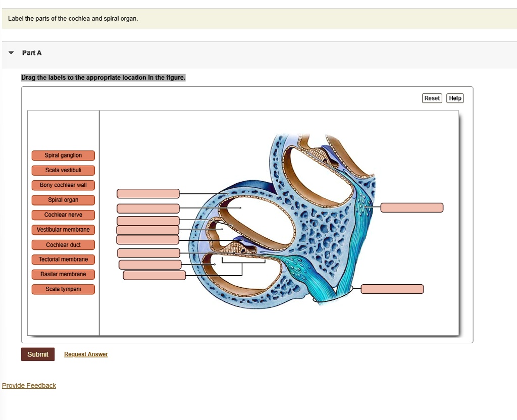Select the Scala vestibuli label chip
Image resolution: width=517 pixels, height=420 pixels.
click(x=63, y=170)
